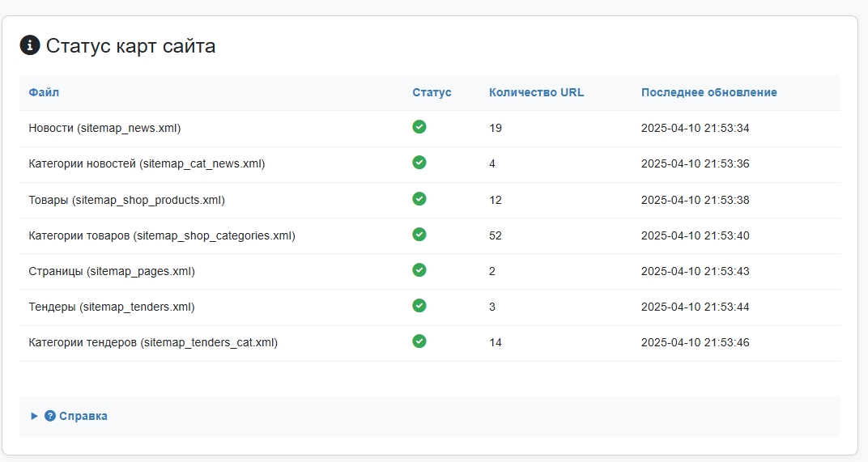
Task: Click the Статус карт сайта heading
Action: pyautogui.click(x=130, y=45)
